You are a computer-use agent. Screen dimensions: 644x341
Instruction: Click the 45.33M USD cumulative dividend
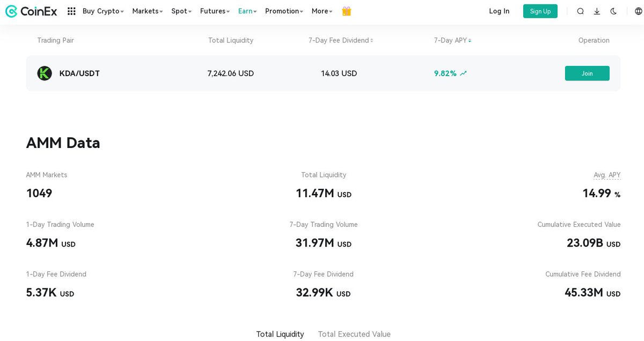point(592,293)
